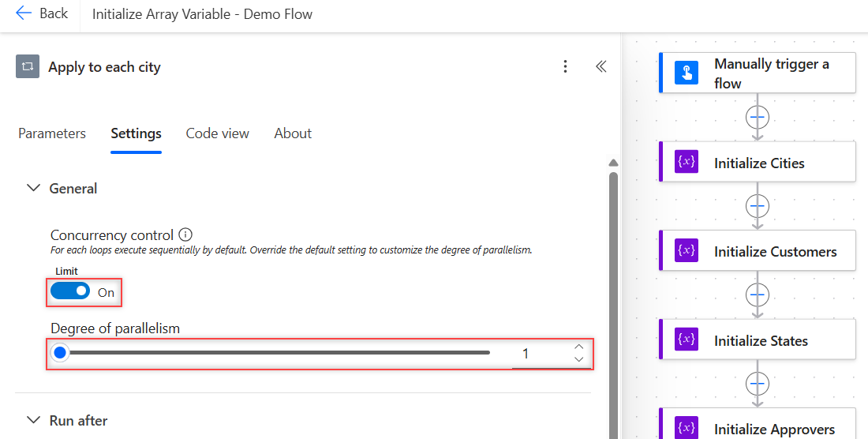868x439 pixels.
Task: Open the About tab
Action: (x=293, y=133)
